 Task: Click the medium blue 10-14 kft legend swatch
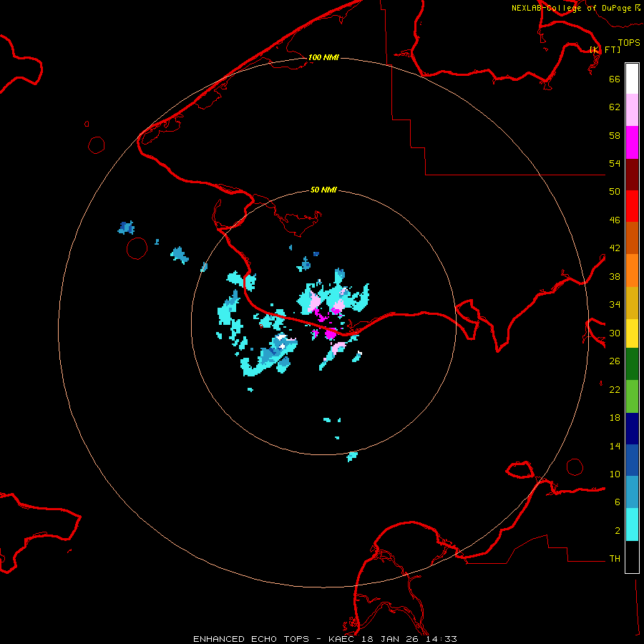(632, 460)
